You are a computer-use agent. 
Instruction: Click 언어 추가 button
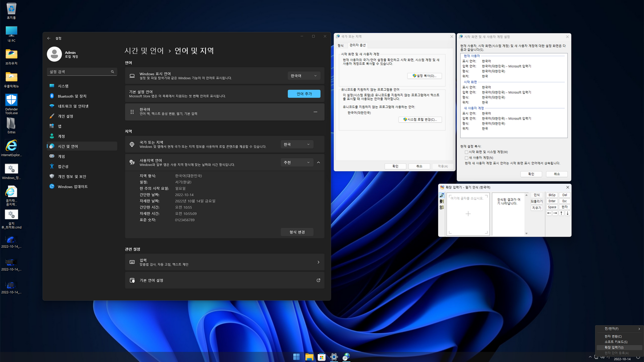304,94
